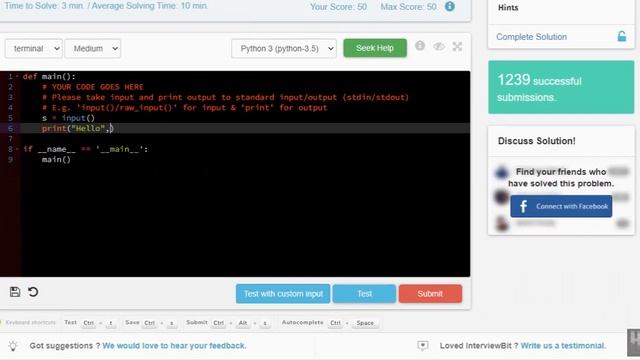The width and height of the screenshot is (640, 360).
Task: Click the 1239 successful submissions banner
Action: (561, 87)
